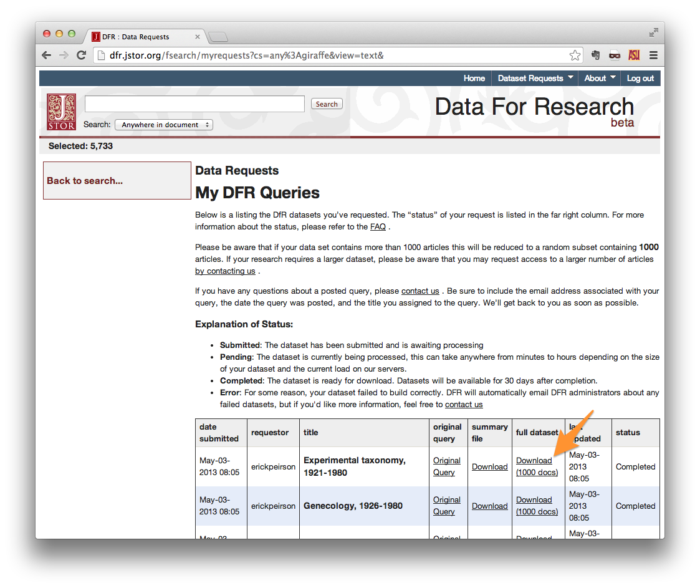The height and width of the screenshot is (588, 700).
Task: Expand the About menu
Action: [x=600, y=78]
